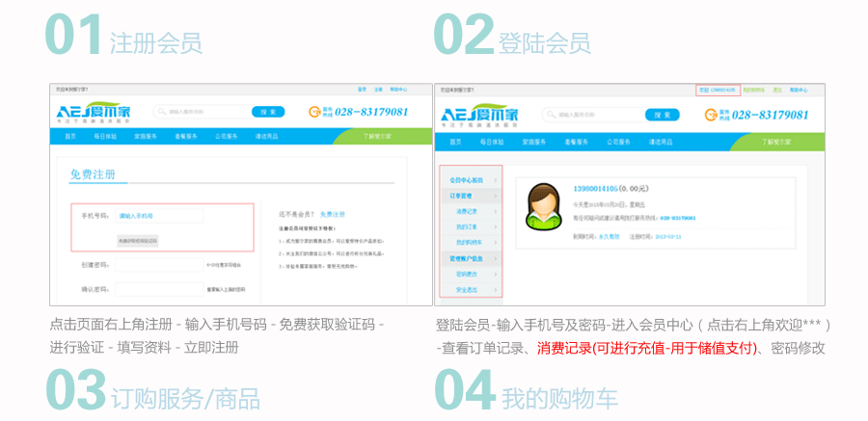
Task: Click the 创建密码 input field
Action: [x=159, y=265]
